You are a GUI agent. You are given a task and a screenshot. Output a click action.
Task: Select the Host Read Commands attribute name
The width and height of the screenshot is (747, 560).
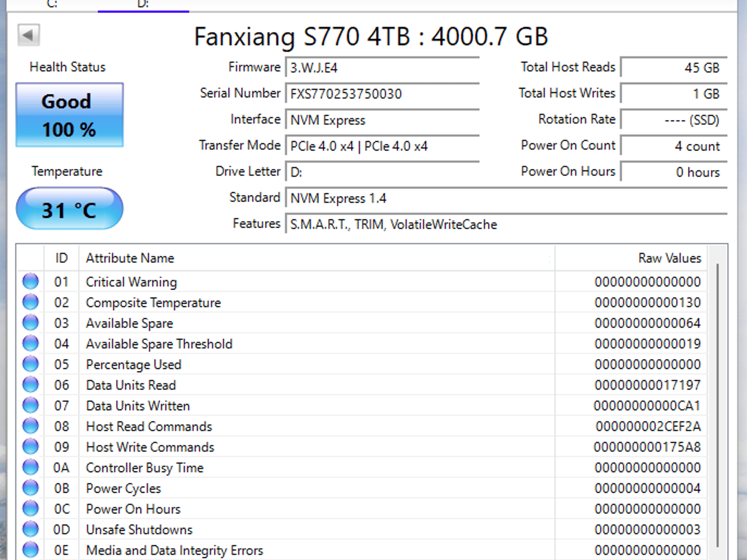149,427
